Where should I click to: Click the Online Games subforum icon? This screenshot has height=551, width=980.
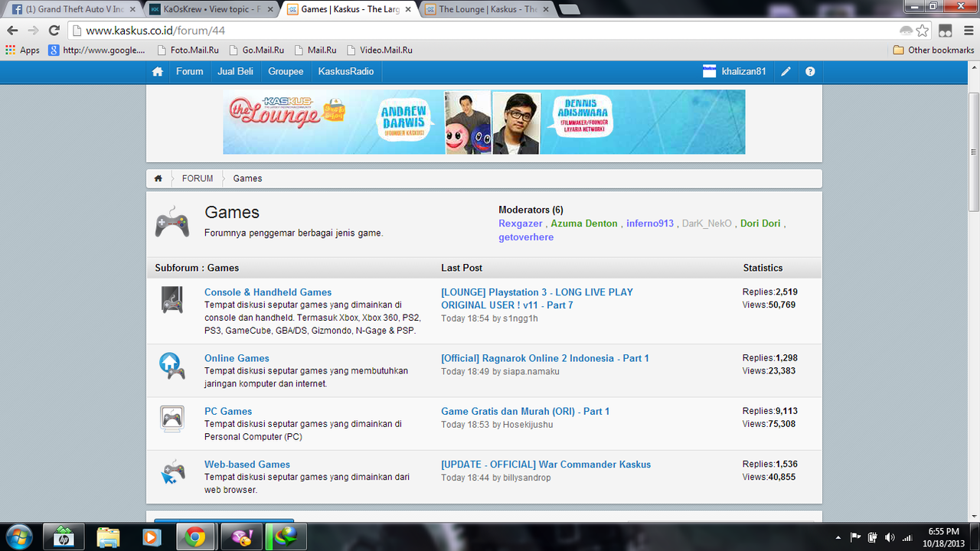[171, 365]
